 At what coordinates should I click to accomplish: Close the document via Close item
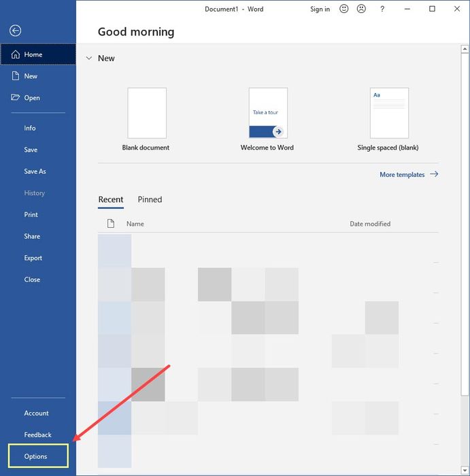coord(32,279)
